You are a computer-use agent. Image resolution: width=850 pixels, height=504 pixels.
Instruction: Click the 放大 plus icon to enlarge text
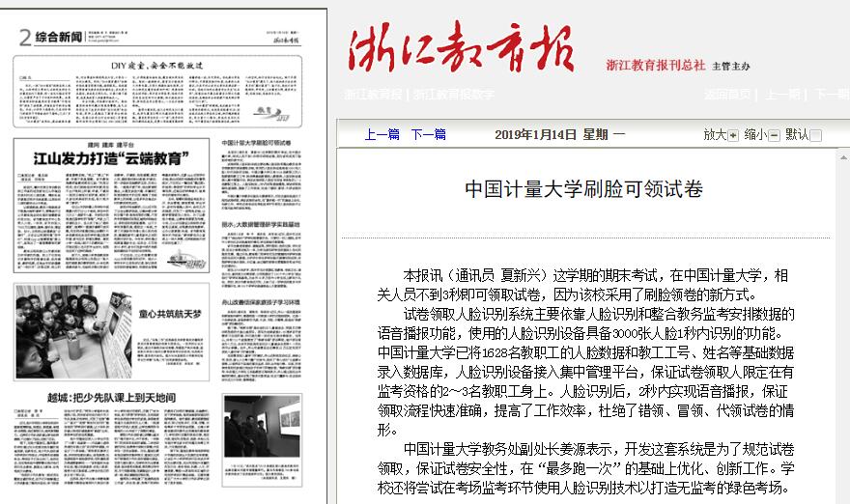[x=733, y=136]
